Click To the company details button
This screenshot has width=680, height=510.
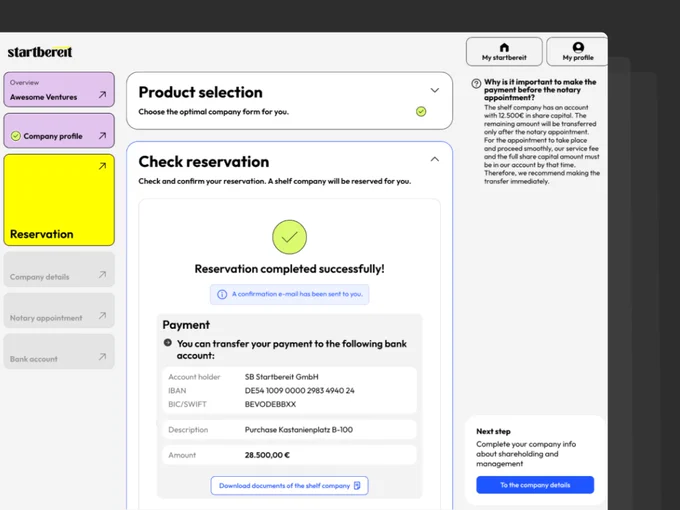tap(535, 485)
